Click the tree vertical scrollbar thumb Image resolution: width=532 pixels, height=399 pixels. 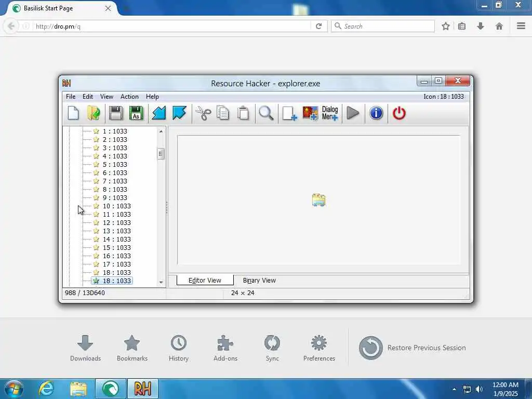coord(161,154)
